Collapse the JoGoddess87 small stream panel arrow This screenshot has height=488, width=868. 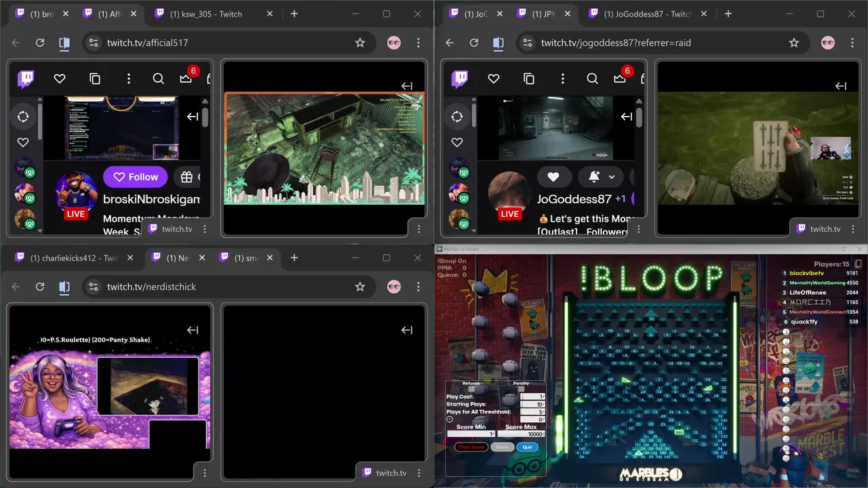point(627,117)
